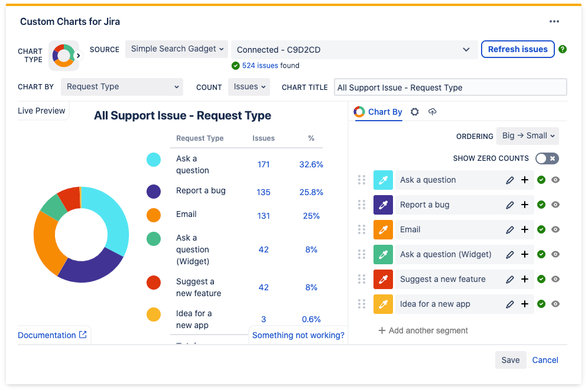Open the three-dot gadget menu

(x=554, y=21)
